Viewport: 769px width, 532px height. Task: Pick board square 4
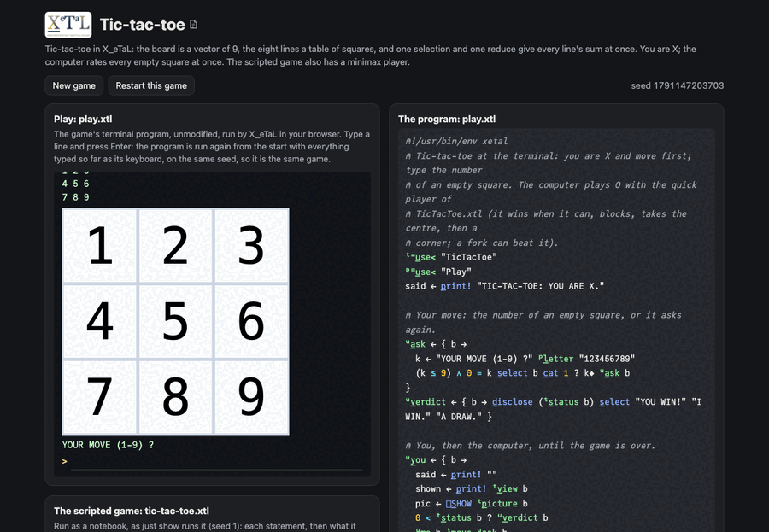[x=100, y=322]
